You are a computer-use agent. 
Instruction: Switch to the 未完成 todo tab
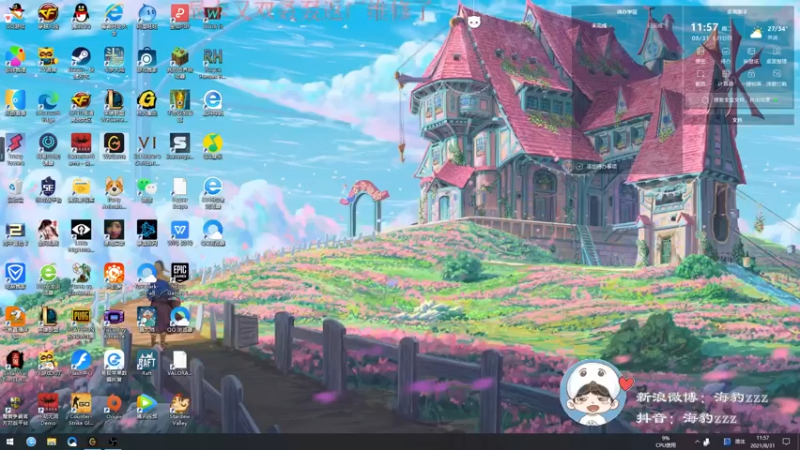[599, 26]
